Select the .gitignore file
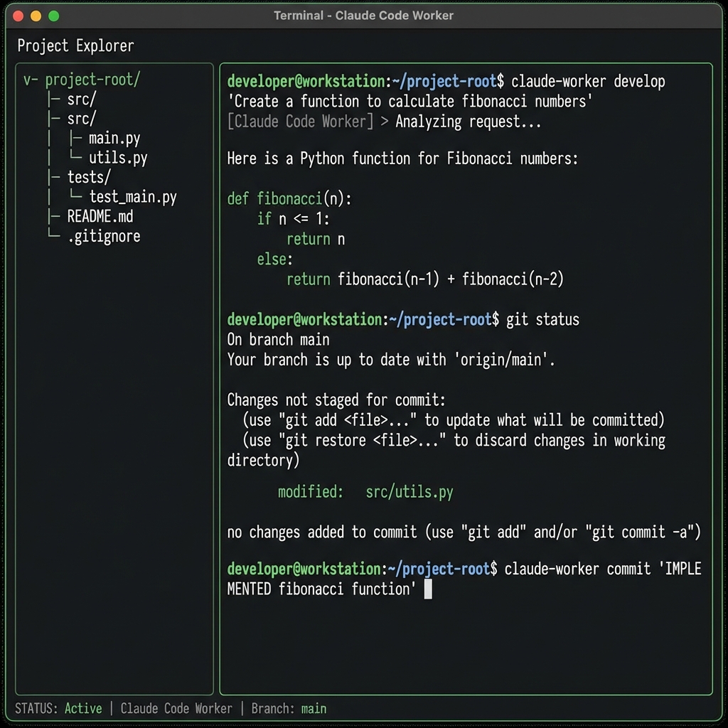Screen dimensions: 728x728 104,237
